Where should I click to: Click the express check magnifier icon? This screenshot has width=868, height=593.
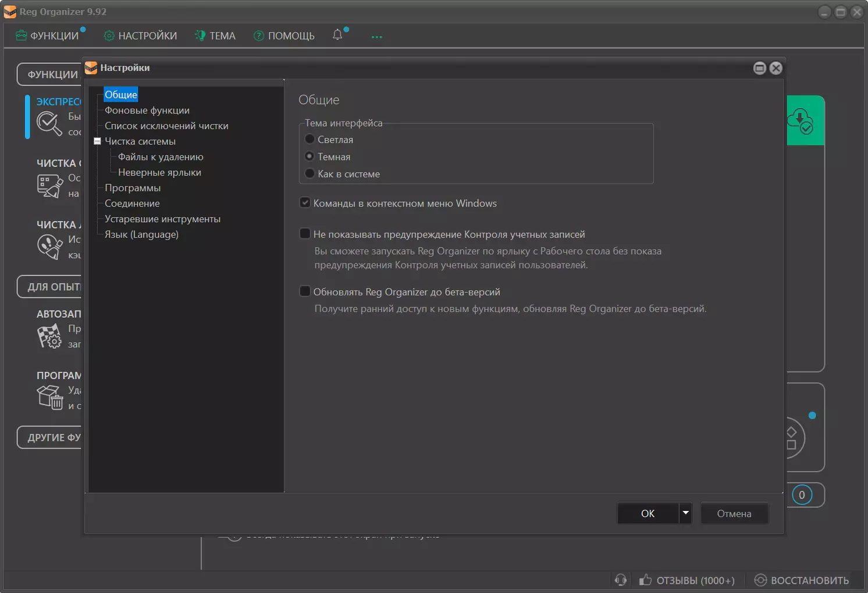coord(49,123)
